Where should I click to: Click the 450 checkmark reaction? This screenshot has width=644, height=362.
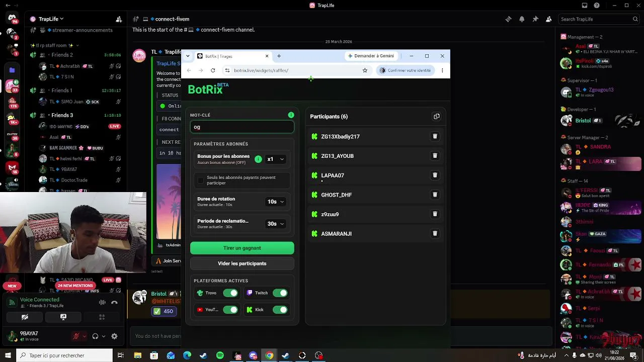(x=164, y=311)
